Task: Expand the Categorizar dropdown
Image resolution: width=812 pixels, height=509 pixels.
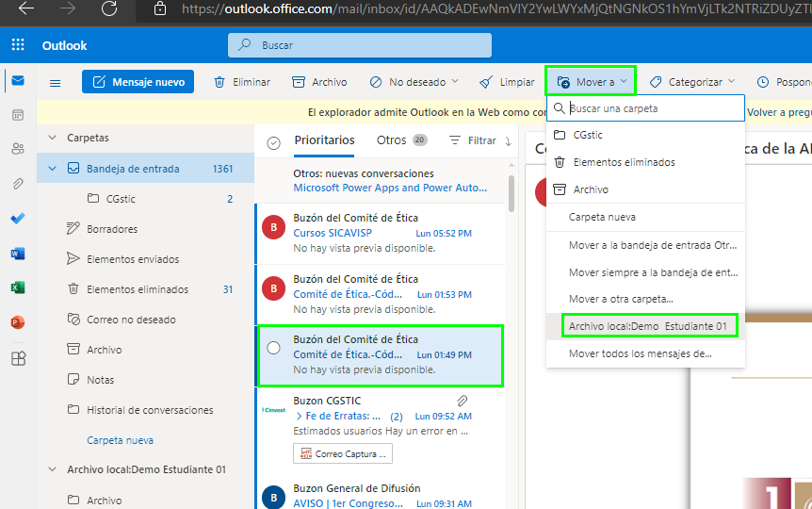Action: pos(731,82)
